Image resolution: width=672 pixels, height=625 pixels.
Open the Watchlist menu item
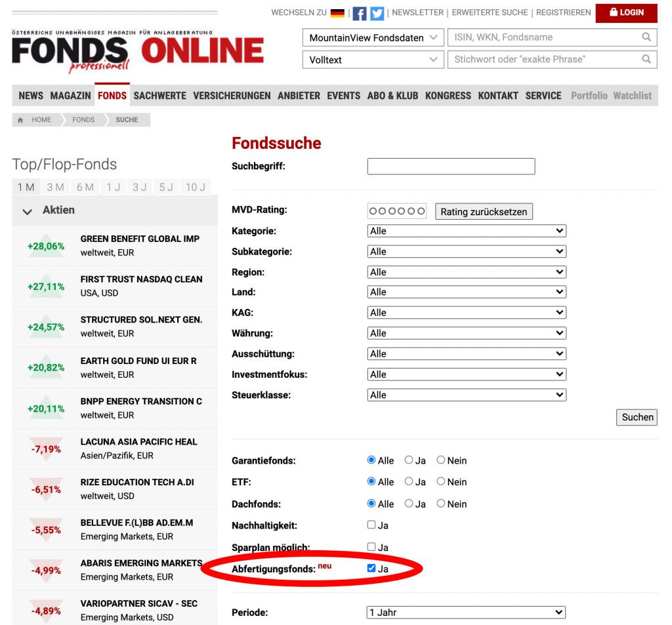click(x=633, y=96)
